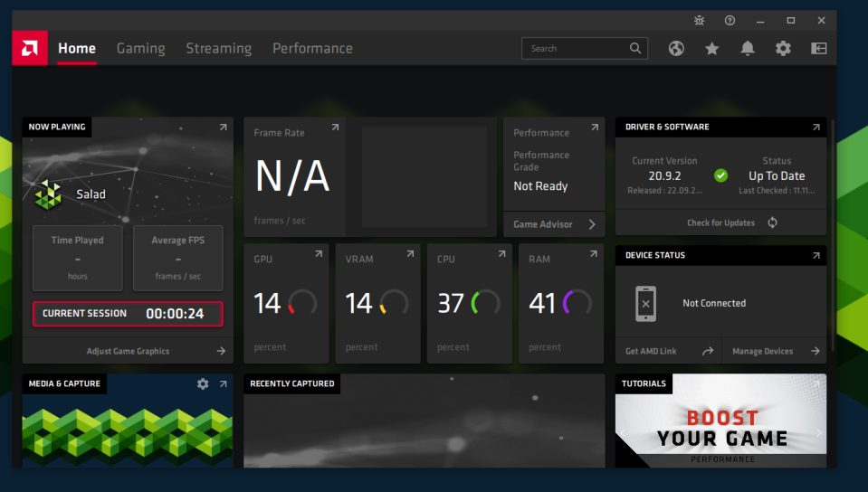Open notifications bell icon
Image resolution: width=868 pixels, height=492 pixels.
point(748,49)
